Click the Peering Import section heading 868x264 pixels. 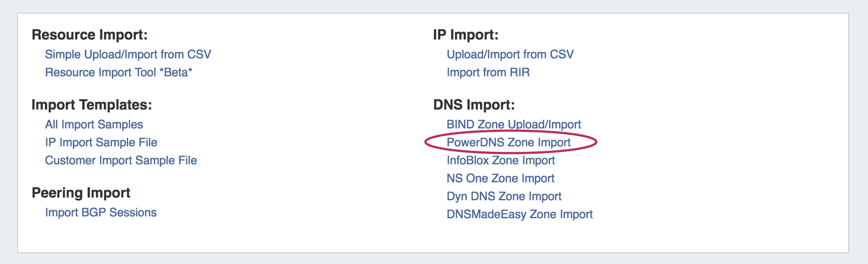tap(81, 193)
